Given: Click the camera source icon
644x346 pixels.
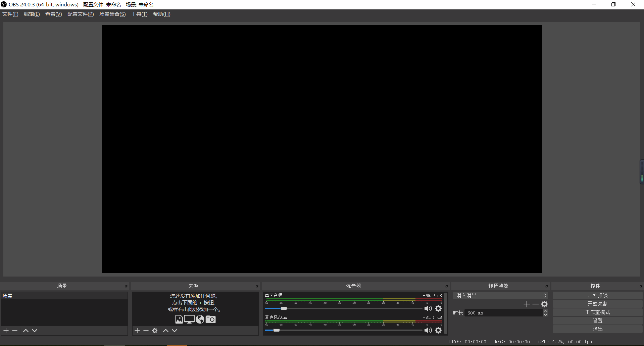Looking at the screenshot, I should coord(211,319).
